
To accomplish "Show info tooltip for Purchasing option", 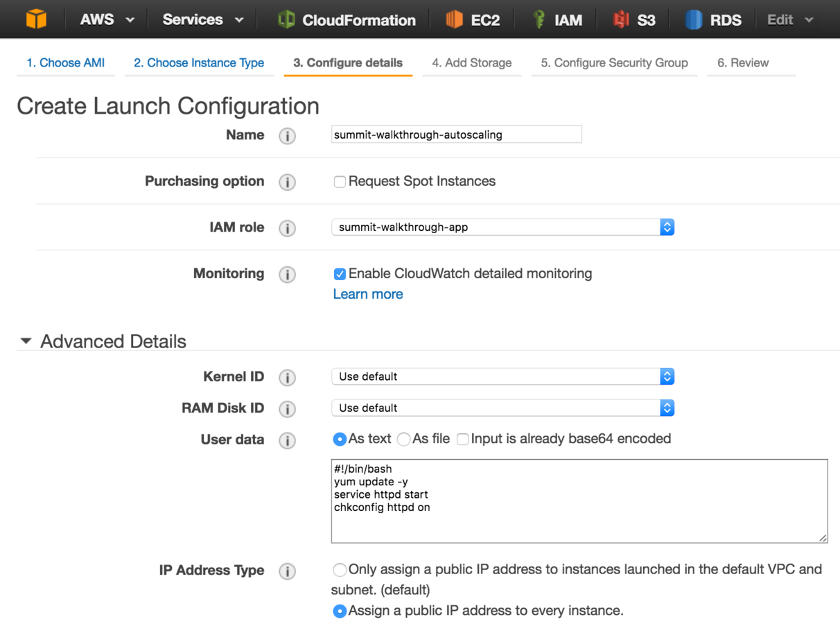I will pyautogui.click(x=287, y=182).
